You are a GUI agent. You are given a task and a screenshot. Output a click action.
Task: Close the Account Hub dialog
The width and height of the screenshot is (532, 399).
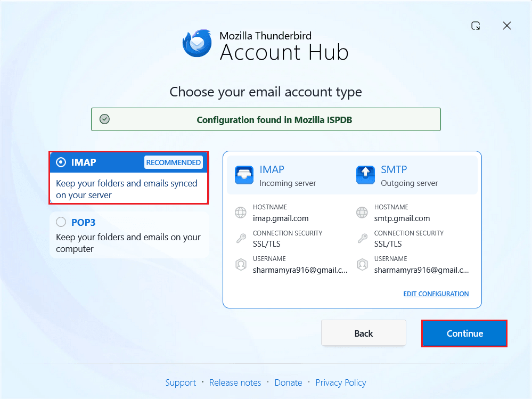click(507, 26)
